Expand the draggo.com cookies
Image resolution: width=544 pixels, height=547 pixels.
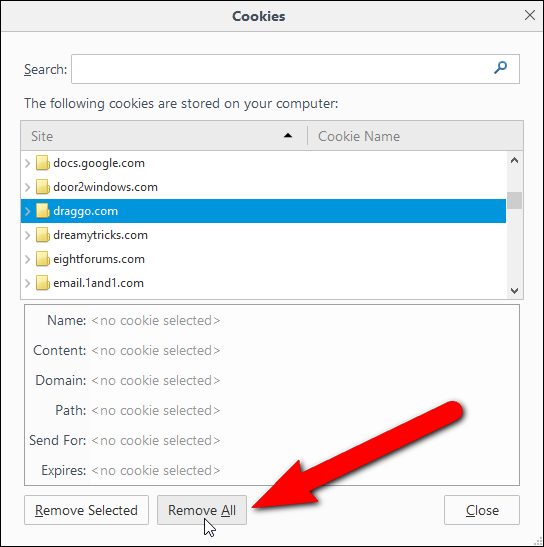(28, 211)
